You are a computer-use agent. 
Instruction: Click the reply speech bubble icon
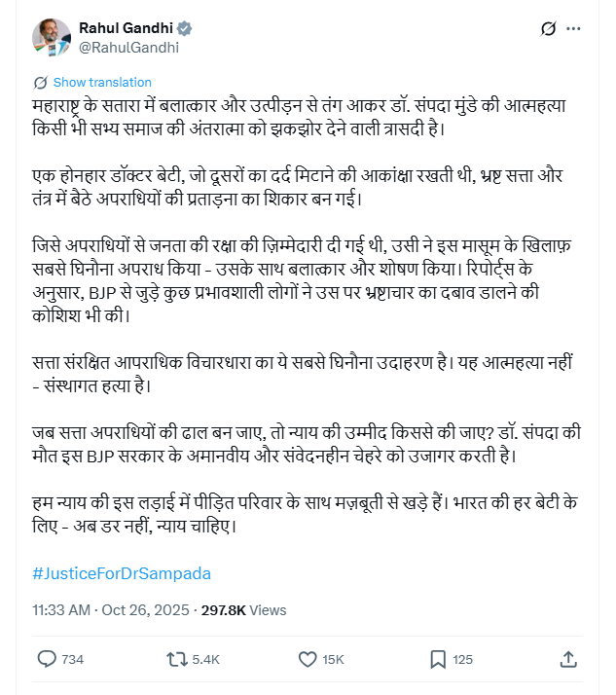point(47,659)
